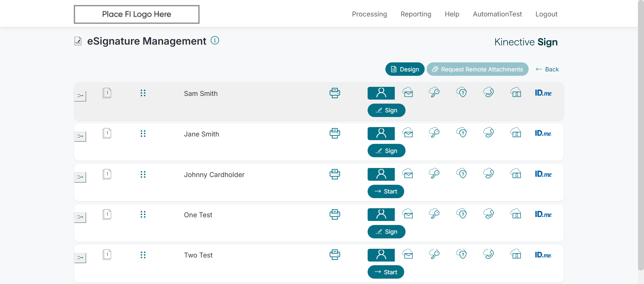Open the Reporting menu
The width and height of the screenshot is (644, 284).
(x=416, y=14)
